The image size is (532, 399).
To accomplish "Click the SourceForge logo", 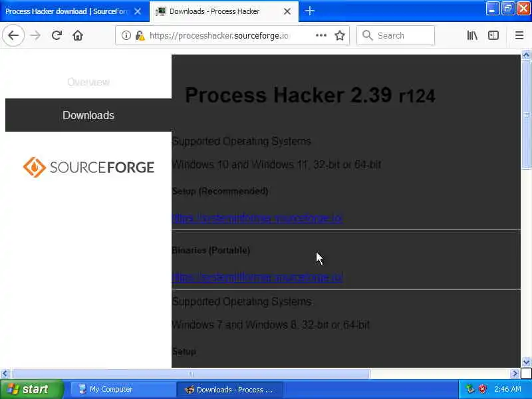I will point(89,167).
